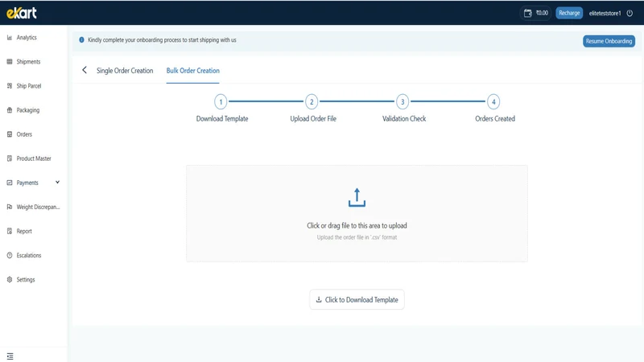Screen dimensions: 644x362
Task: Click the file upload drop area
Action: point(357,213)
